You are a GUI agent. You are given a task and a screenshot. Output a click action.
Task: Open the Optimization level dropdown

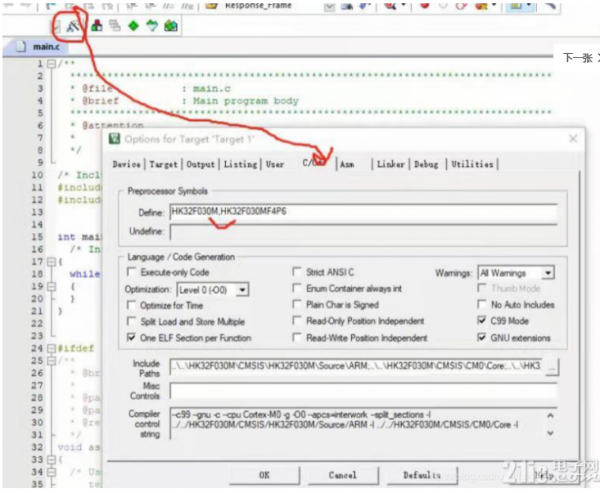pos(241,289)
